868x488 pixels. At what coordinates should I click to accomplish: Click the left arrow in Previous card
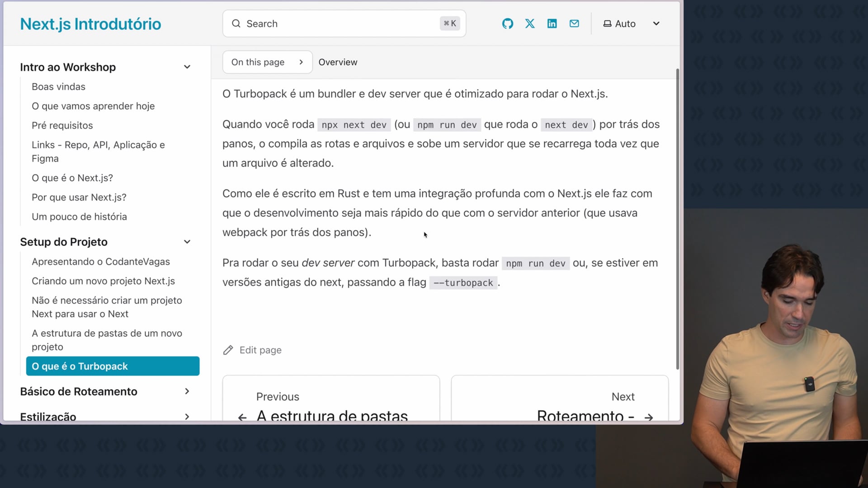242,417
